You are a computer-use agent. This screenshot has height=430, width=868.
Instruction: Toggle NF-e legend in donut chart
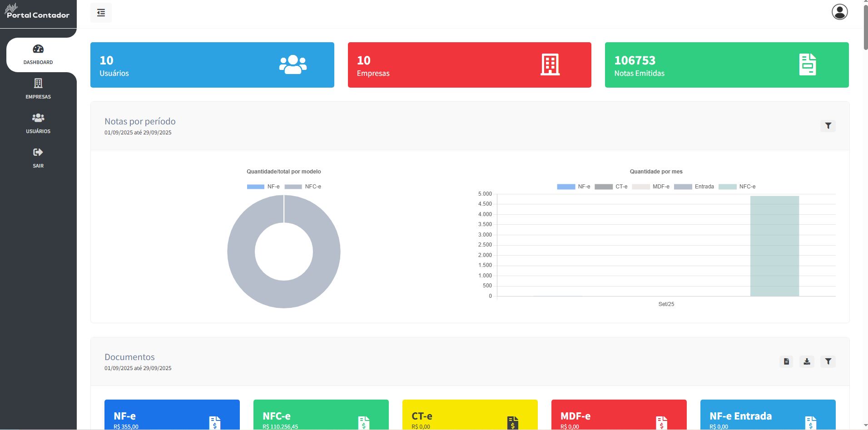[x=263, y=187]
